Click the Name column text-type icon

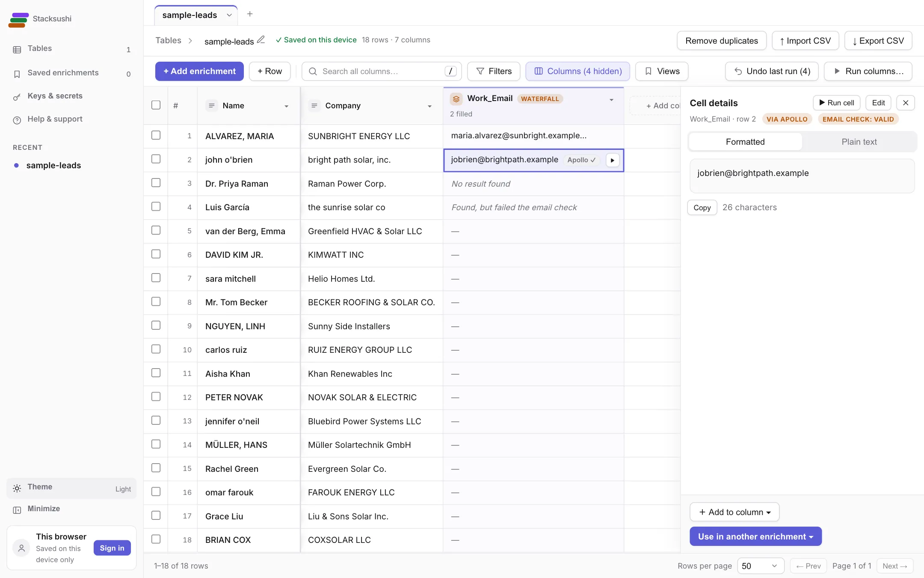[212, 105]
